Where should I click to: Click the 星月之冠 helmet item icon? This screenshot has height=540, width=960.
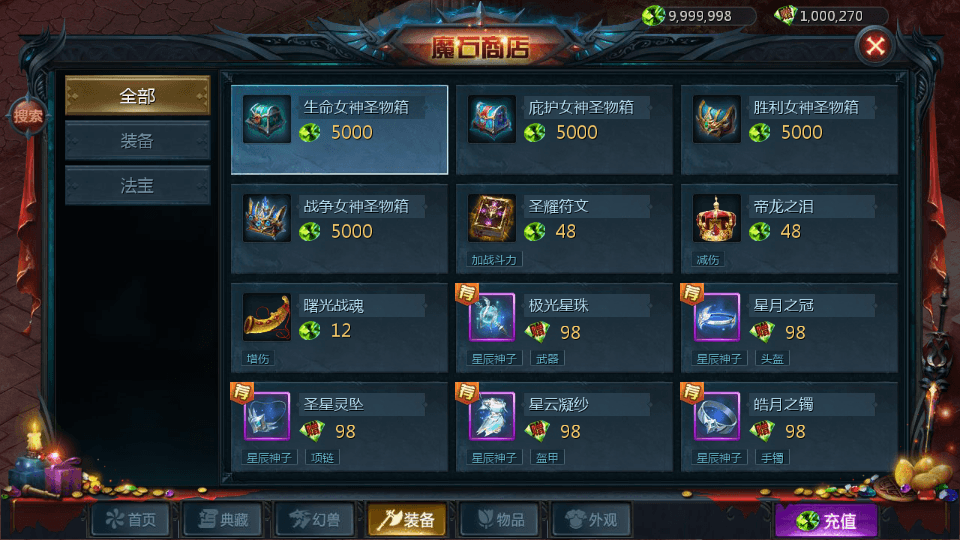tap(716, 317)
